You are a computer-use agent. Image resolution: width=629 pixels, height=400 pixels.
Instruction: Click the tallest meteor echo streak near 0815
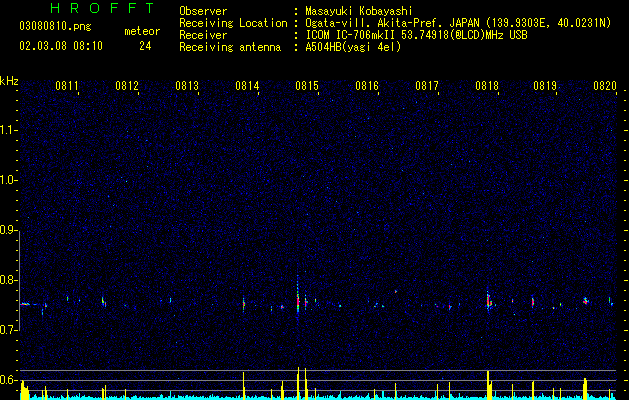298,295
